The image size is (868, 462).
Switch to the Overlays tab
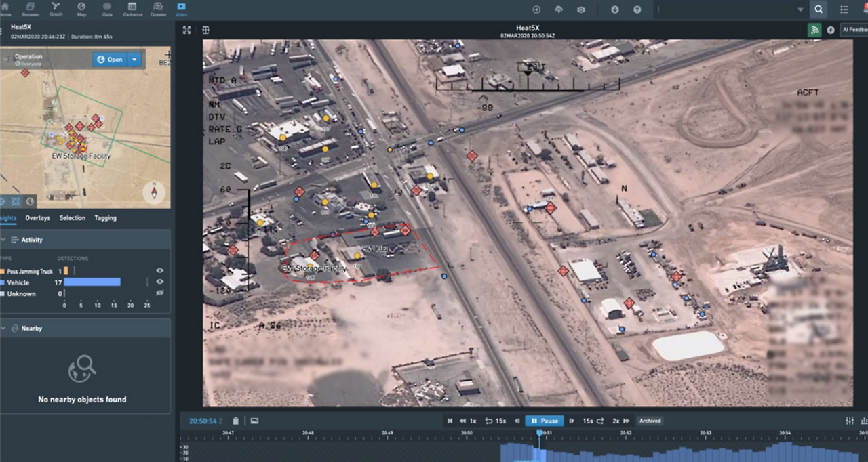click(x=38, y=218)
